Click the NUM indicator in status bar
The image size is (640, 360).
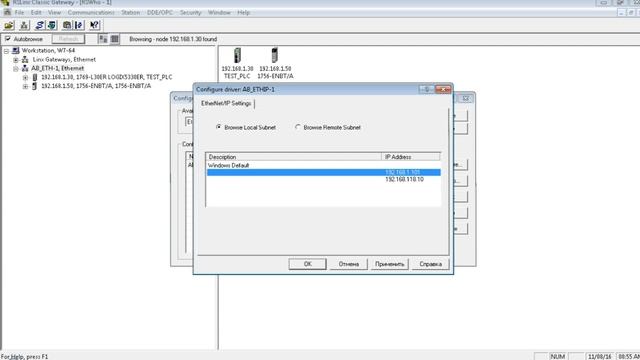(558, 357)
